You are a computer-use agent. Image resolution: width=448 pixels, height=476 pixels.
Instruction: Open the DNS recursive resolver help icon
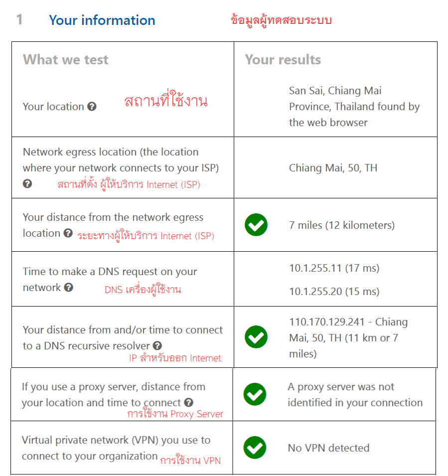point(157,345)
